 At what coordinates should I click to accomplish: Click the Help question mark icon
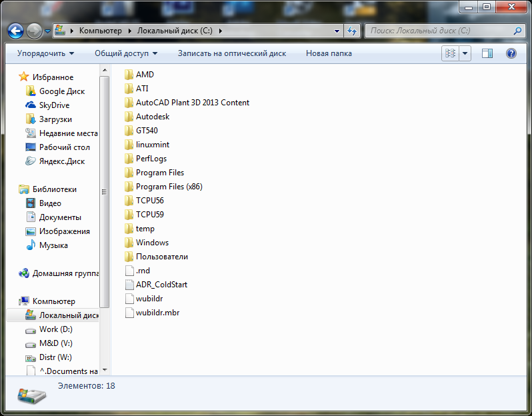(x=511, y=53)
